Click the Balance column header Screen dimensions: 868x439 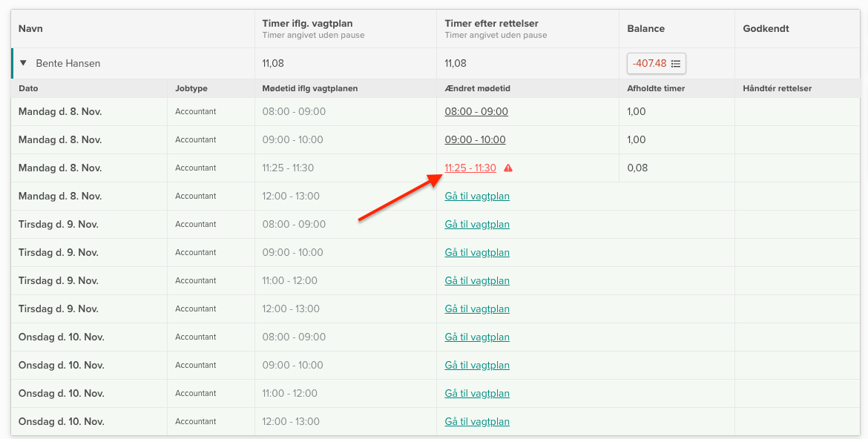[x=645, y=28]
